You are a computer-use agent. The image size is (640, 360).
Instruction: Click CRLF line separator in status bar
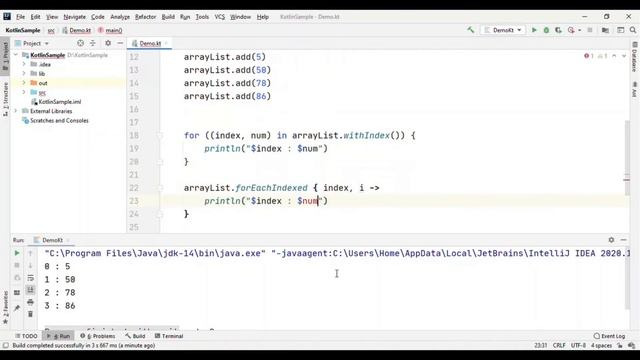tap(559, 345)
